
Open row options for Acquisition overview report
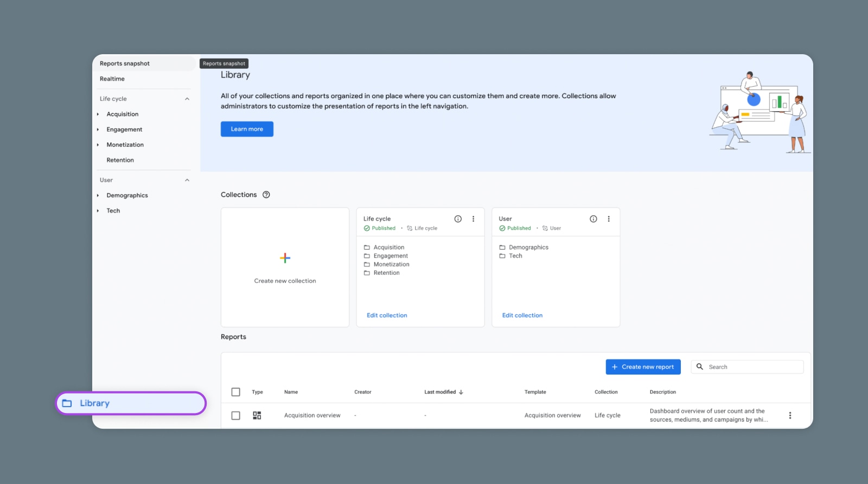pyautogui.click(x=790, y=415)
